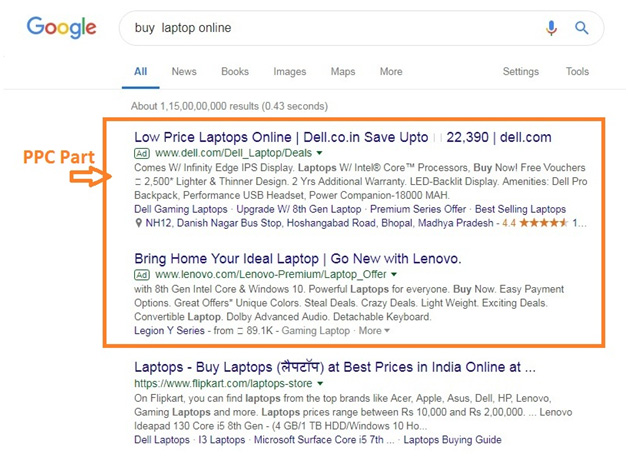
Task: Click the Google logo
Action: click(61, 27)
